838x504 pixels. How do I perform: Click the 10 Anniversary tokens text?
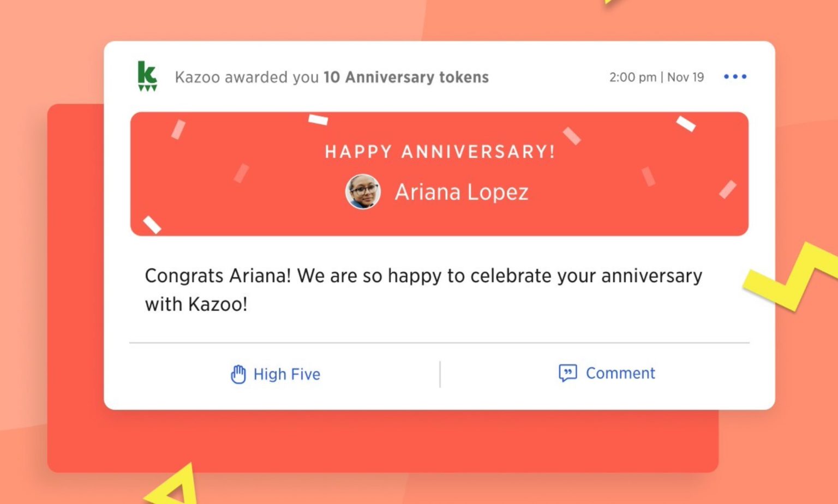tap(406, 77)
